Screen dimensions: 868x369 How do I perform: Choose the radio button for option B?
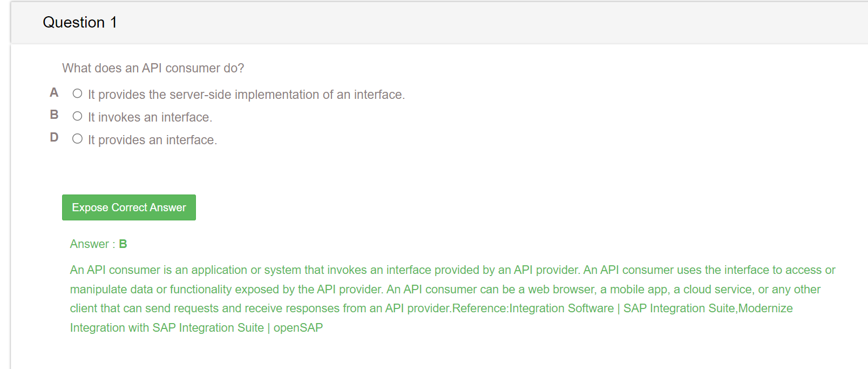click(x=77, y=116)
